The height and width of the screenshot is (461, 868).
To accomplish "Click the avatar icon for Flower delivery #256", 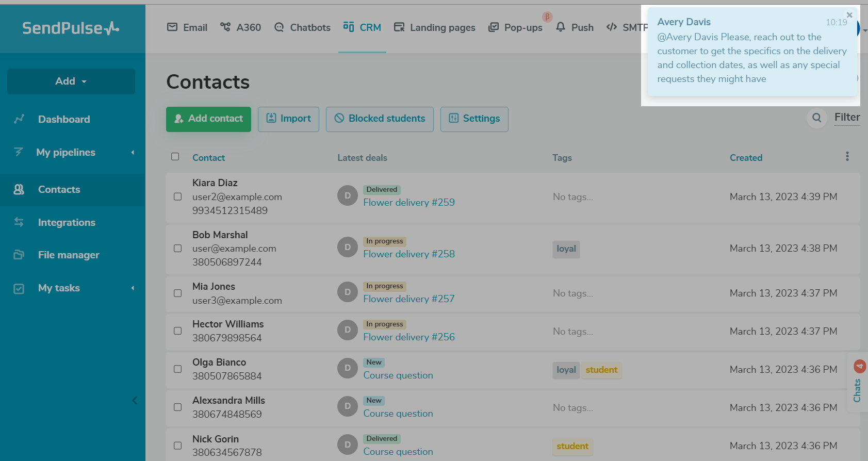I will click(348, 330).
